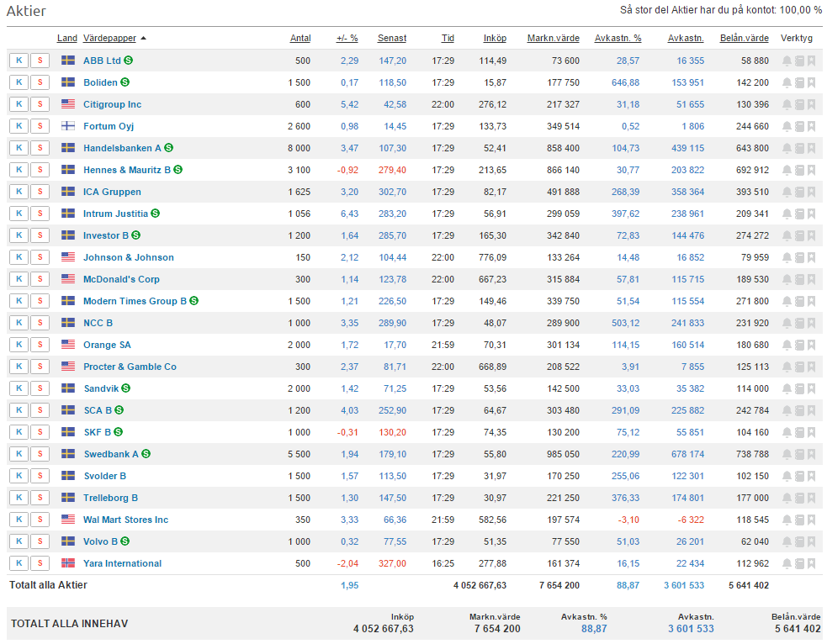Click the S sell button for Procter & Gamble Co

(x=40, y=367)
